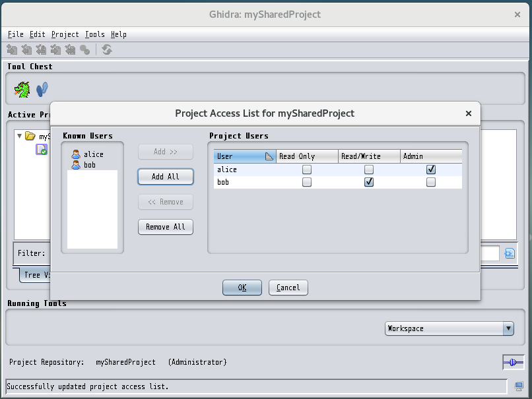Click the filter options icon
This screenshot has width=532, height=399.
[510, 253]
